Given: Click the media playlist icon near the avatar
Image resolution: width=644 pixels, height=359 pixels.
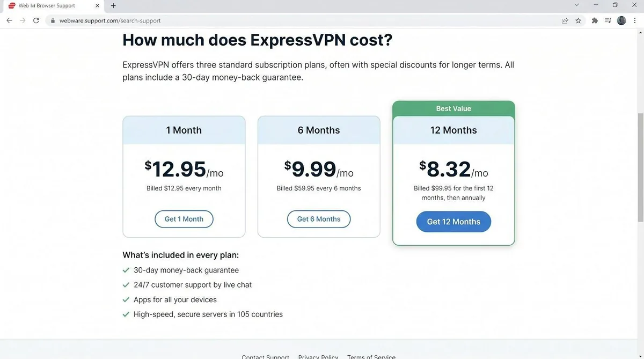Looking at the screenshot, I should coord(608,20).
